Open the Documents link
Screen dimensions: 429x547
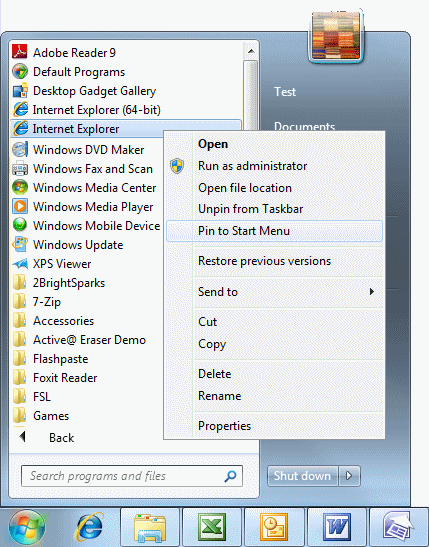coord(304,126)
